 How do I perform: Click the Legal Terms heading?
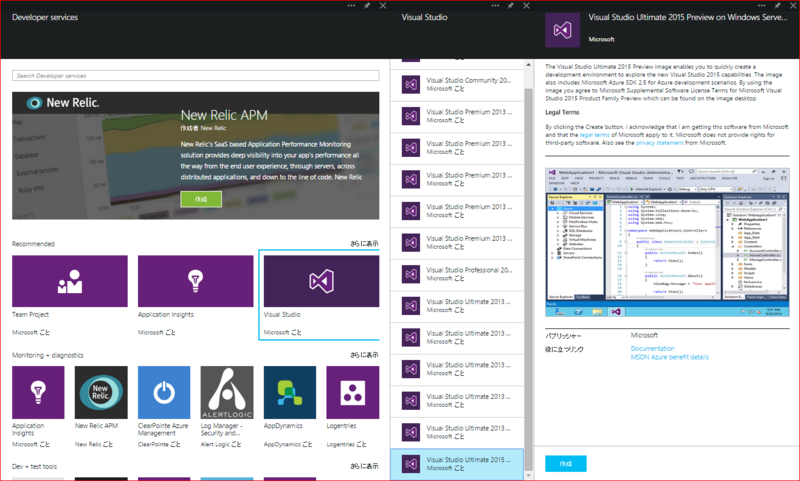coord(562,112)
